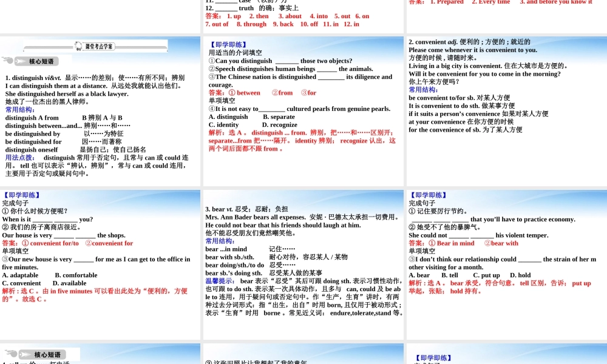Screen dimensions: 607x364
Task: Select sentence '①Can you distinguish ___ those two objects?'
Action: 280,61
